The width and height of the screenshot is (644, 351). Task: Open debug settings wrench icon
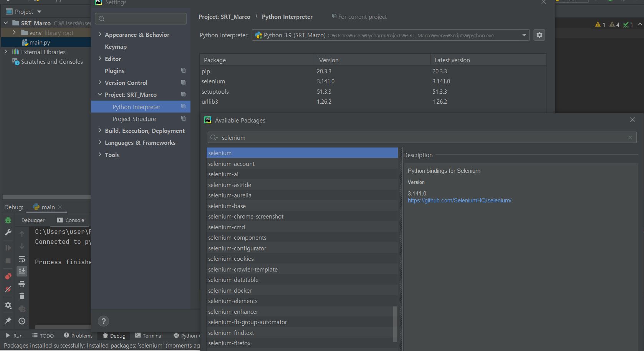[x=8, y=233]
